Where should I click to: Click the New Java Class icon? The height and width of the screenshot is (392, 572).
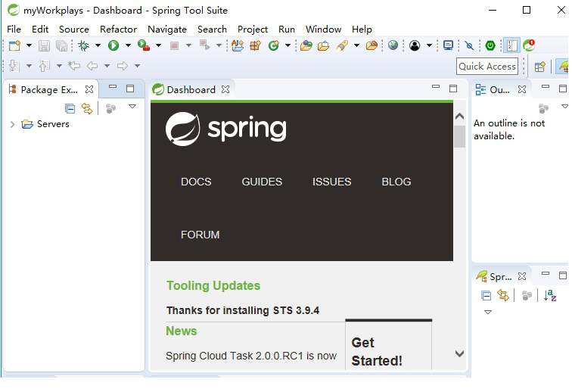click(274, 45)
